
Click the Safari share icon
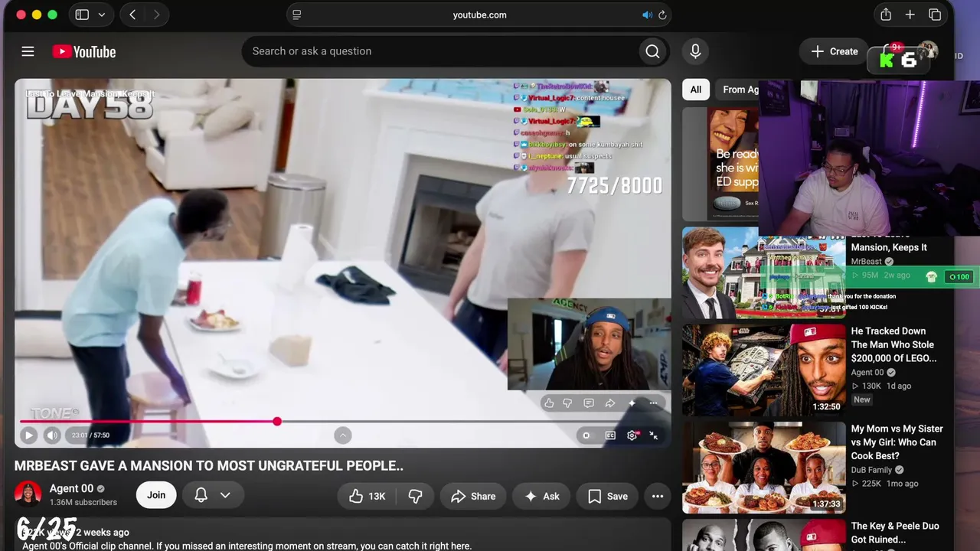click(886, 15)
